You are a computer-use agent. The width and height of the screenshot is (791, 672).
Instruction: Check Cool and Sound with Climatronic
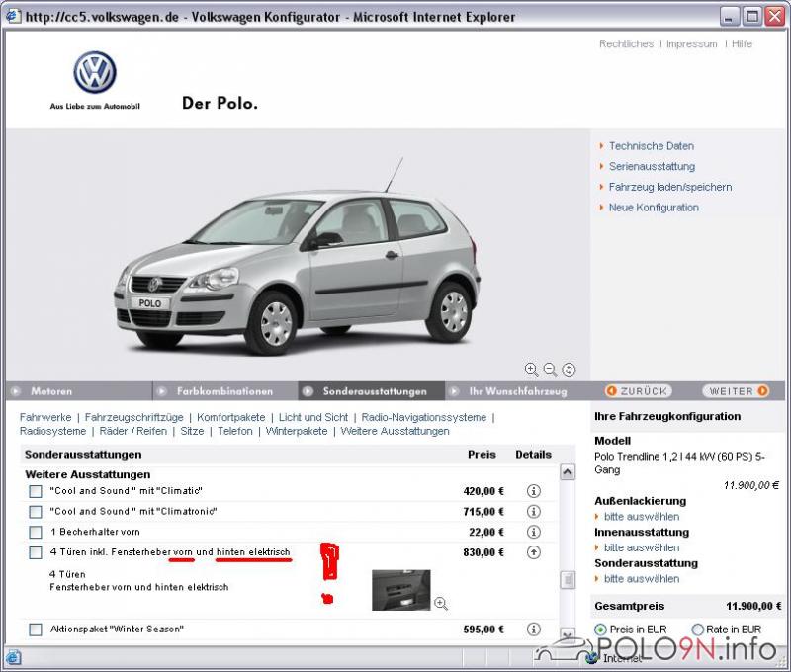pyautogui.click(x=36, y=512)
